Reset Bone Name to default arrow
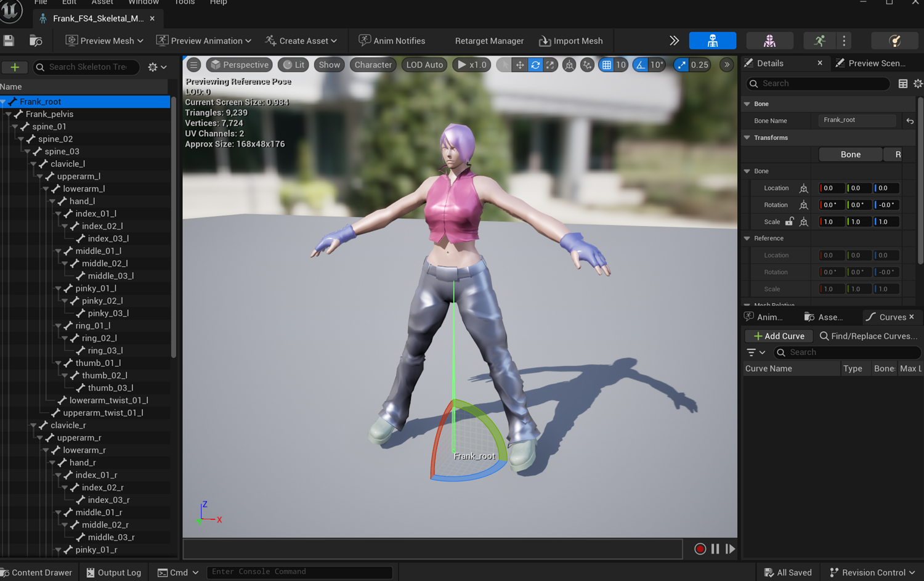Image resolution: width=924 pixels, height=581 pixels. 910,121
